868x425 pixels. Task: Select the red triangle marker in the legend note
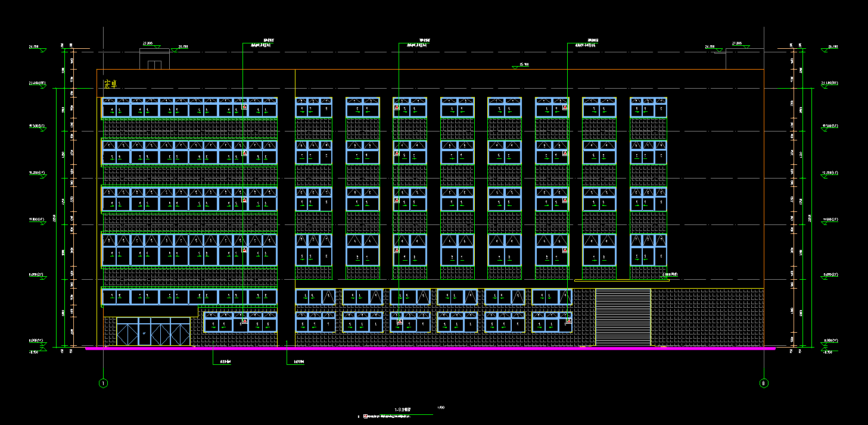click(365, 416)
